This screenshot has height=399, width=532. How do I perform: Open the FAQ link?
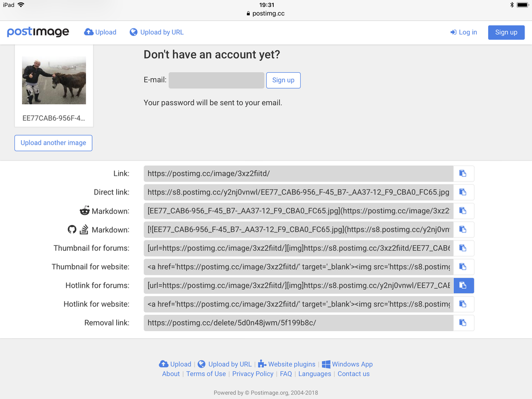click(286, 374)
